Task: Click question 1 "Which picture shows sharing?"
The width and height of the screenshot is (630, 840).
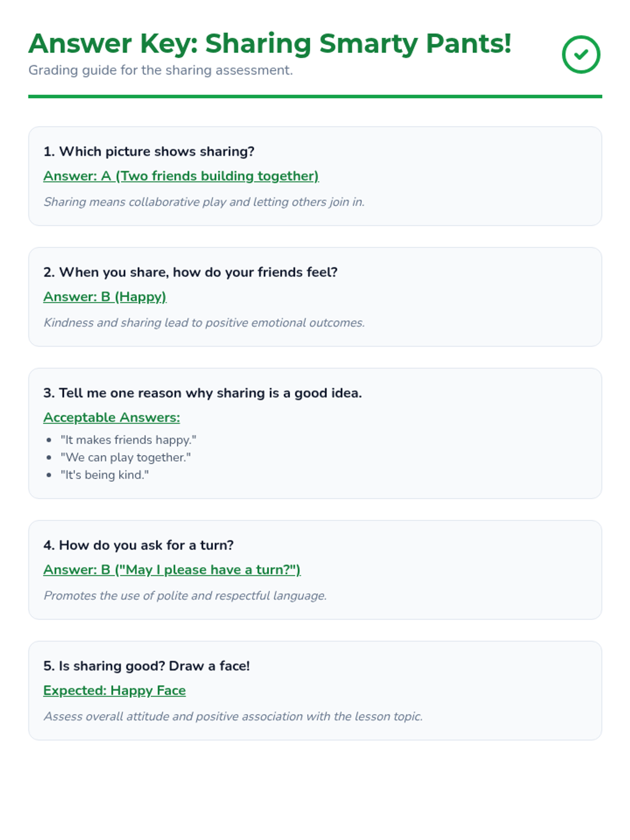Action: pos(149,152)
